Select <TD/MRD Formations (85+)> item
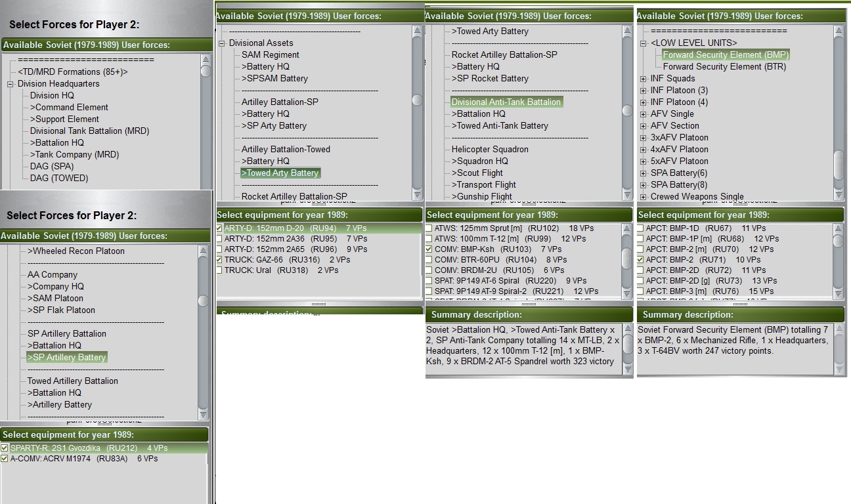851x504 pixels. [73, 72]
